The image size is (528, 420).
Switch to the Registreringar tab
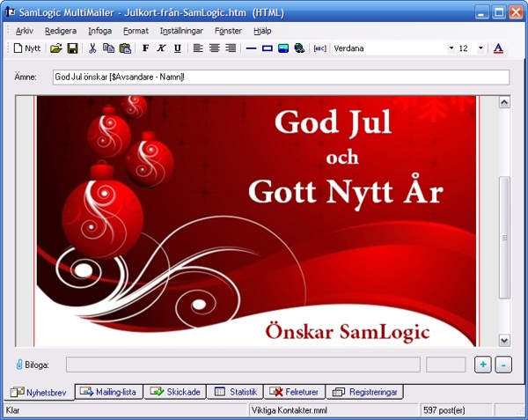[364, 392]
